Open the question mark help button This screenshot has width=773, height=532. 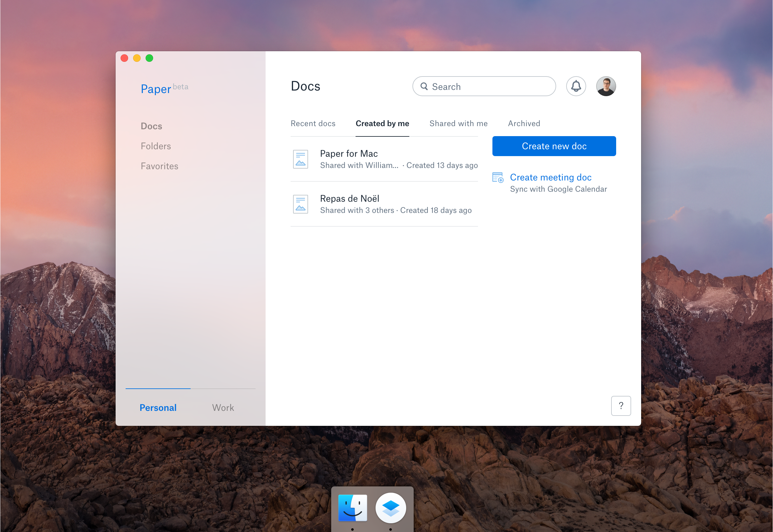(x=621, y=406)
